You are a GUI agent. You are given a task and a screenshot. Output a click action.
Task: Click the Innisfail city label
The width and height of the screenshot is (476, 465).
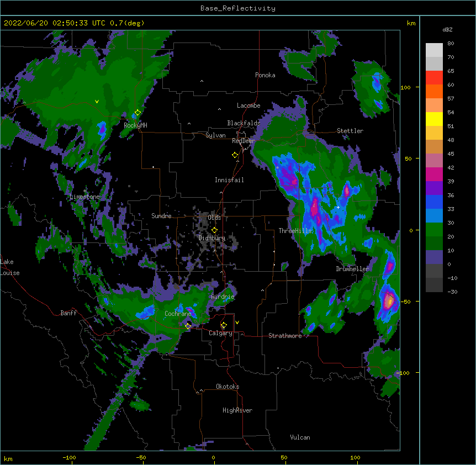click(x=229, y=180)
